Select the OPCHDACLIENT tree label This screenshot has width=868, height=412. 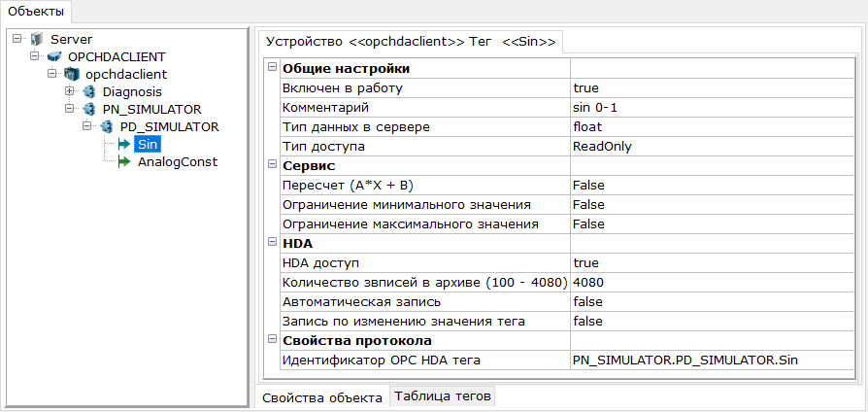(x=117, y=56)
